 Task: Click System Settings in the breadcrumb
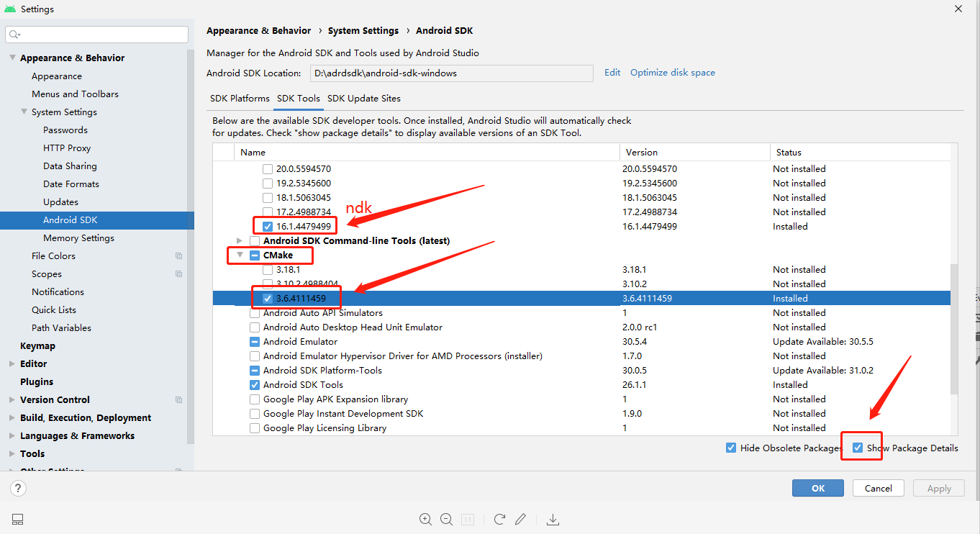point(363,31)
